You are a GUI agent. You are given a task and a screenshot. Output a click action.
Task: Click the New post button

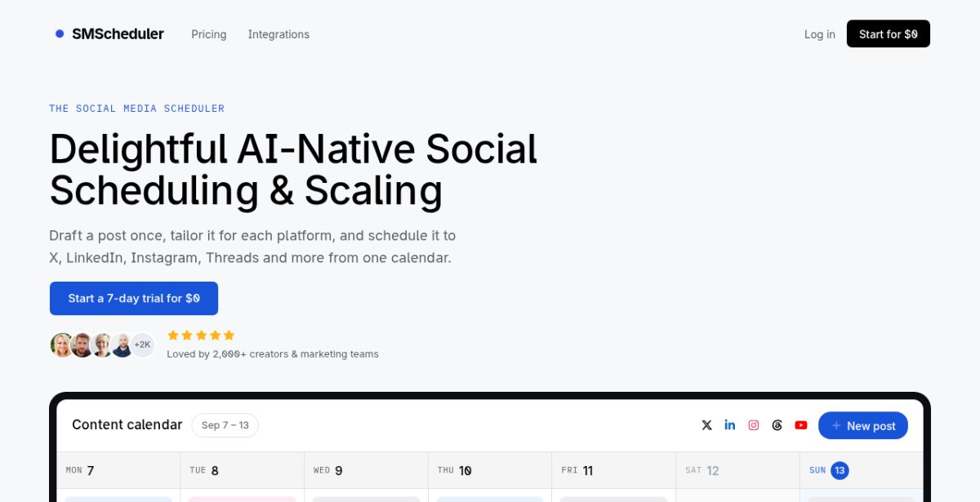[863, 425]
